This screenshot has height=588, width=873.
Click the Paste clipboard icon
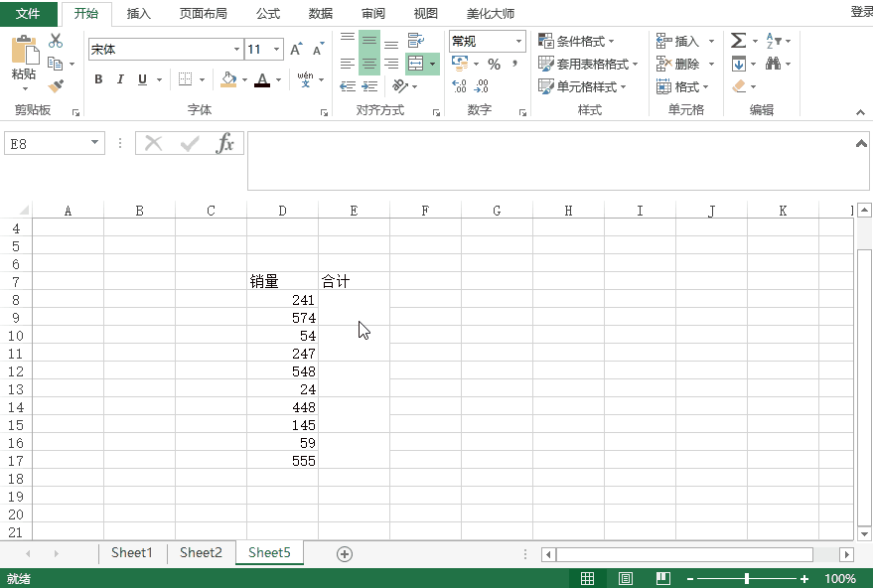point(24,52)
